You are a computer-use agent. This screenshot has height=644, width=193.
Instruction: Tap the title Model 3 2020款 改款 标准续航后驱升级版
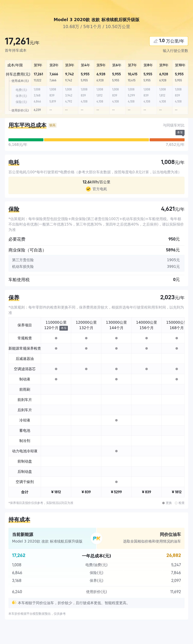tap(96, 19)
